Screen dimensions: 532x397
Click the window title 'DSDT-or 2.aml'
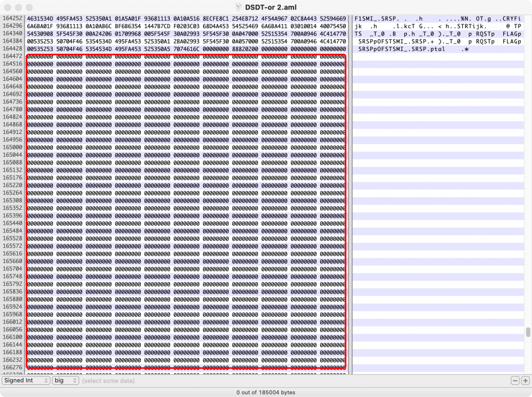(x=271, y=7)
